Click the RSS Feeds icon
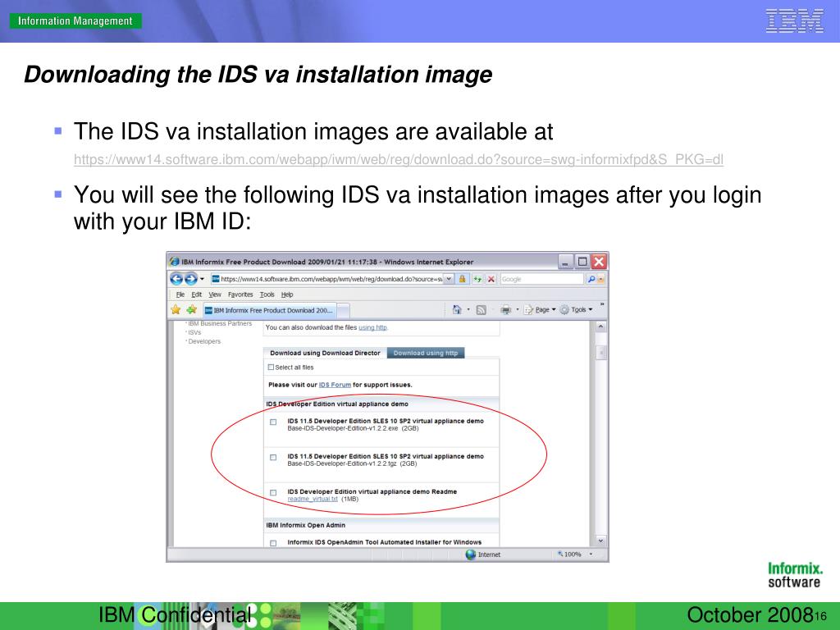The image size is (840, 630). [481, 309]
